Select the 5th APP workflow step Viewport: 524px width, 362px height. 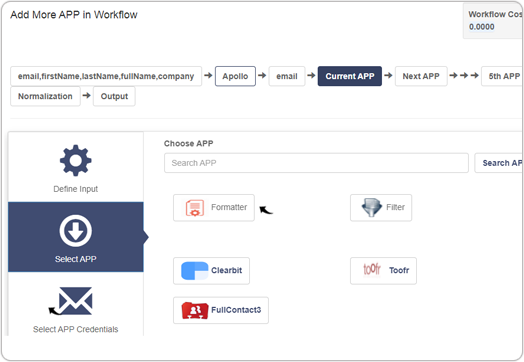502,76
